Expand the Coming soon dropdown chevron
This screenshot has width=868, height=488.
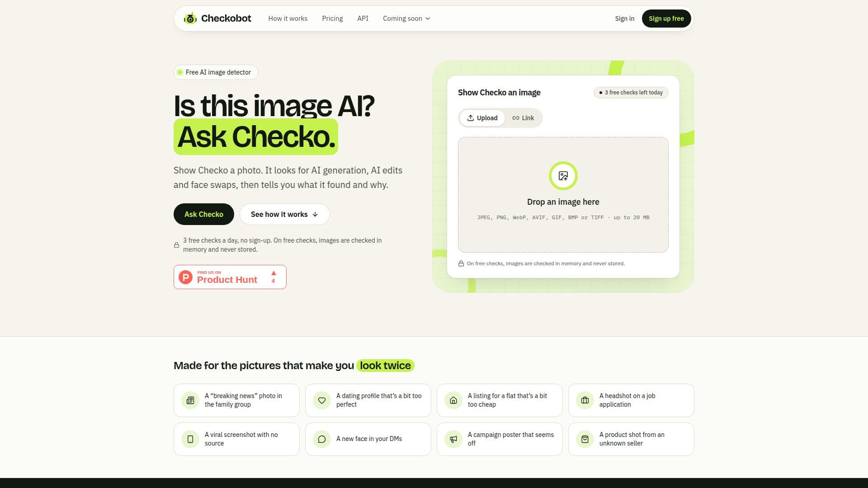(428, 19)
